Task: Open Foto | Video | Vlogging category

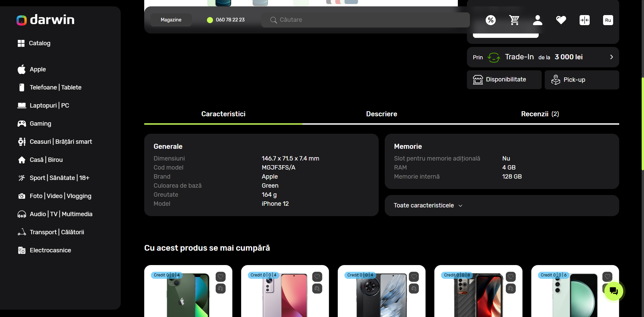Action: [54, 196]
